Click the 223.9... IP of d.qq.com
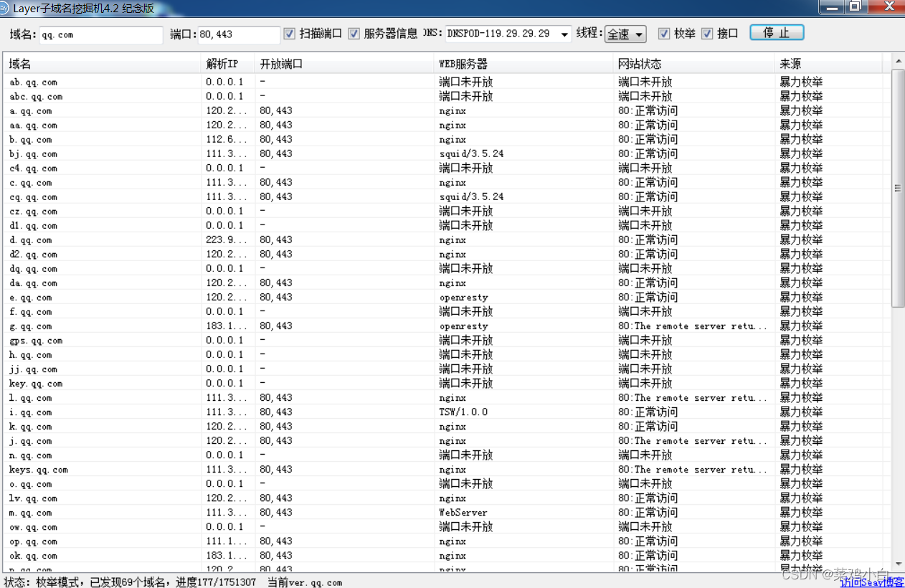 click(x=227, y=240)
